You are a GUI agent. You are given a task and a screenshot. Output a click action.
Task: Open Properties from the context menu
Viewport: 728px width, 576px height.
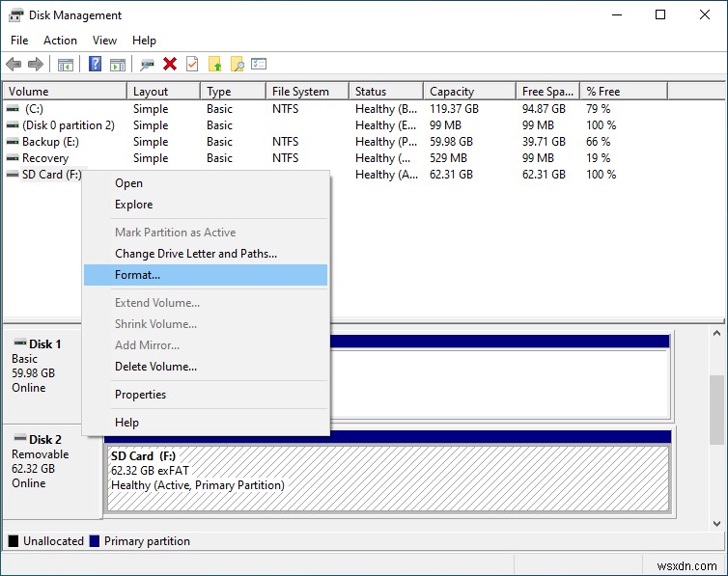pyautogui.click(x=140, y=395)
